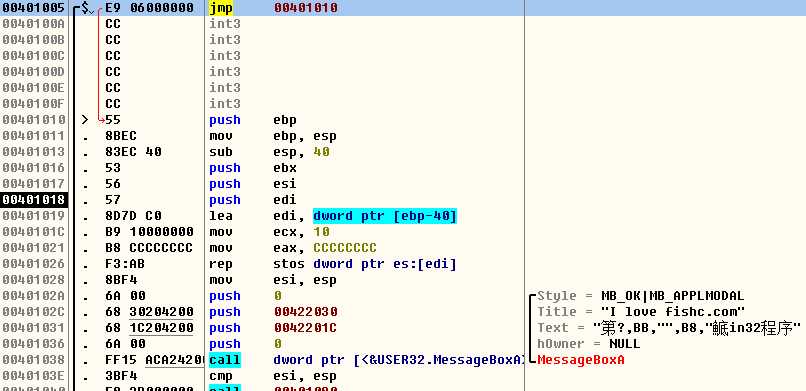Click the jmp mnemonic
806x391 pixels.
click(221, 8)
